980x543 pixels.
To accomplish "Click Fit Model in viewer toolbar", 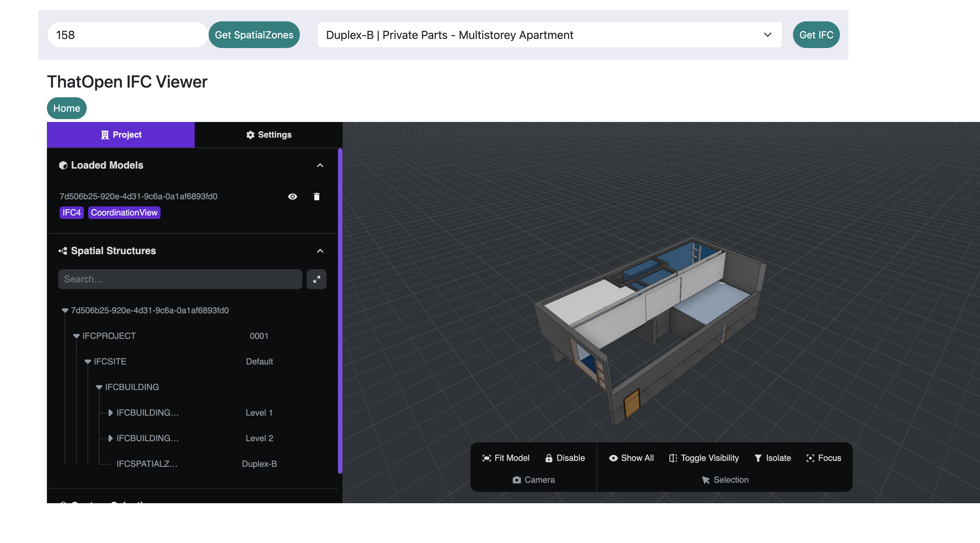I will pyautogui.click(x=506, y=458).
